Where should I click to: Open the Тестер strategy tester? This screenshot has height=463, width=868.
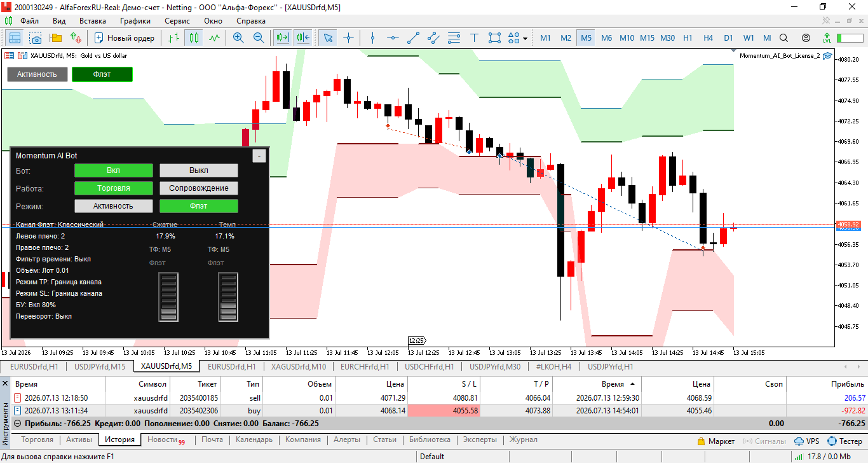click(x=845, y=441)
